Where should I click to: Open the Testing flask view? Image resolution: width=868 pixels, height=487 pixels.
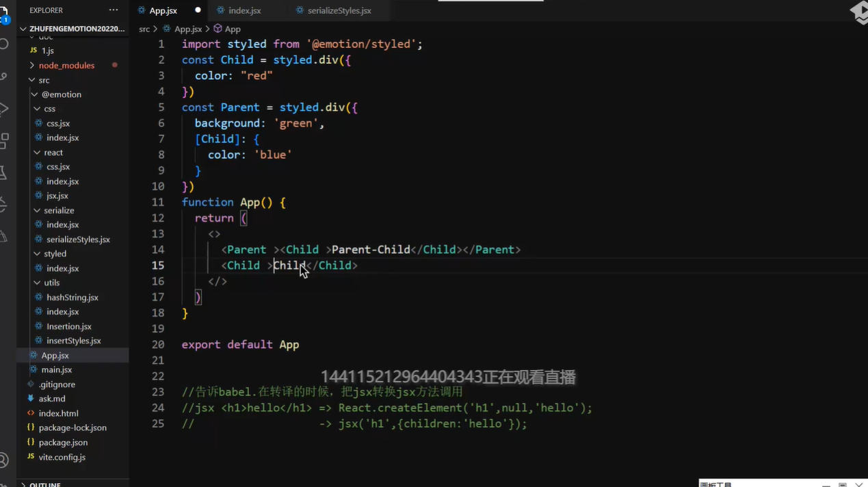pyautogui.click(x=4, y=172)
